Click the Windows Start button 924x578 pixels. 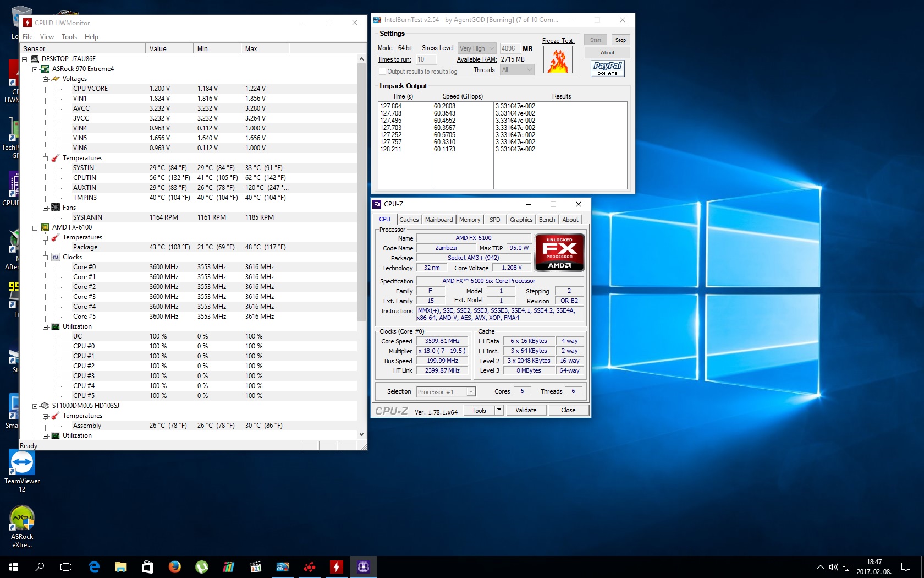click(x=13, y=566)
